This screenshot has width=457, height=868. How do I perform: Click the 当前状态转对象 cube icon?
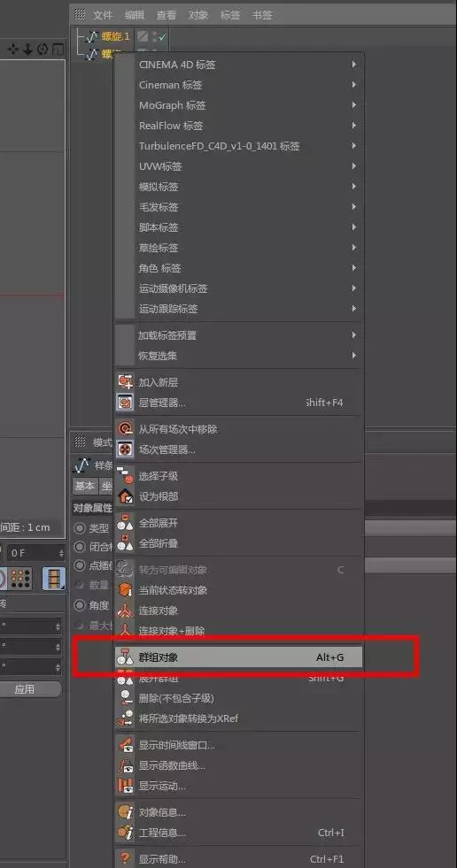[126, 589]
